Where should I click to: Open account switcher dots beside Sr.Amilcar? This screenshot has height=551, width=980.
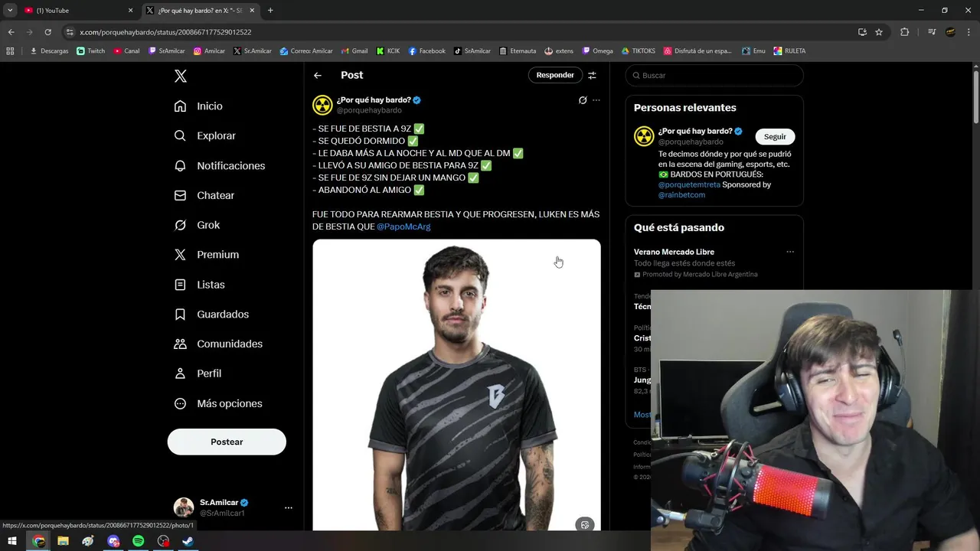pyautogui.click(x=289, y=507)
